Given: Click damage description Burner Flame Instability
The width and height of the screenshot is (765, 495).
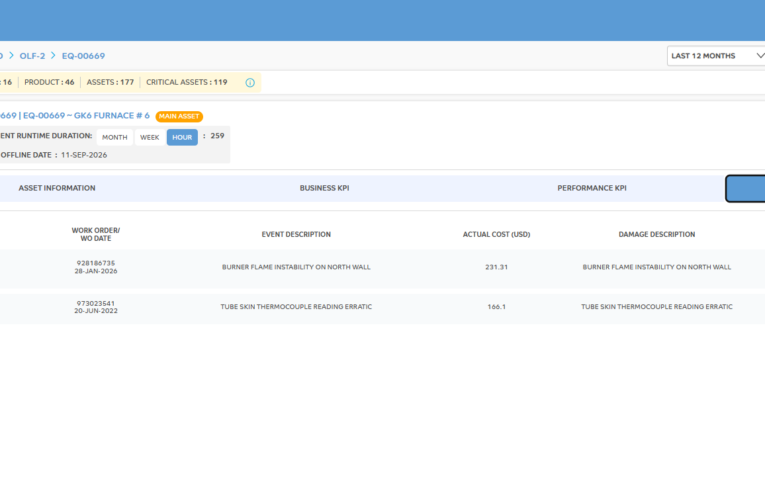Looking at the screenshot, I should (657, 267).
